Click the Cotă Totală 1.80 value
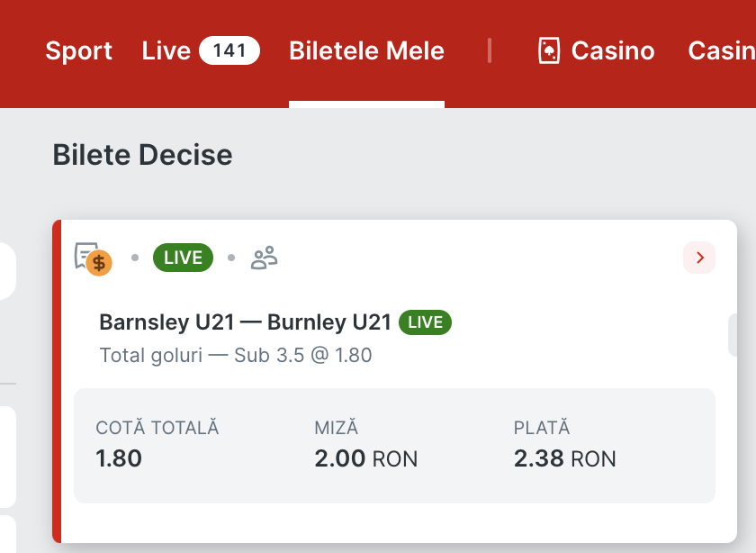The image size is (756, 553). click(119, 458)
